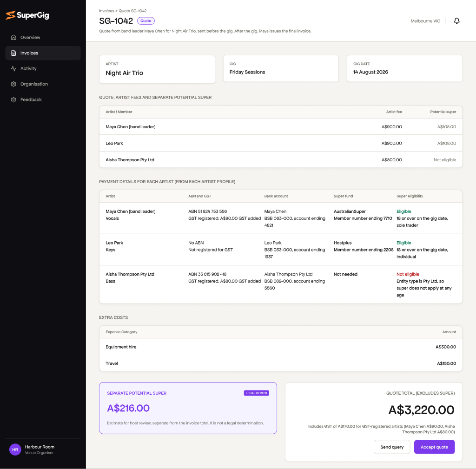Click the Expense Category column header
Image resolution: width=476 pixels, height=469 pixels.
[x=121, y=332]
